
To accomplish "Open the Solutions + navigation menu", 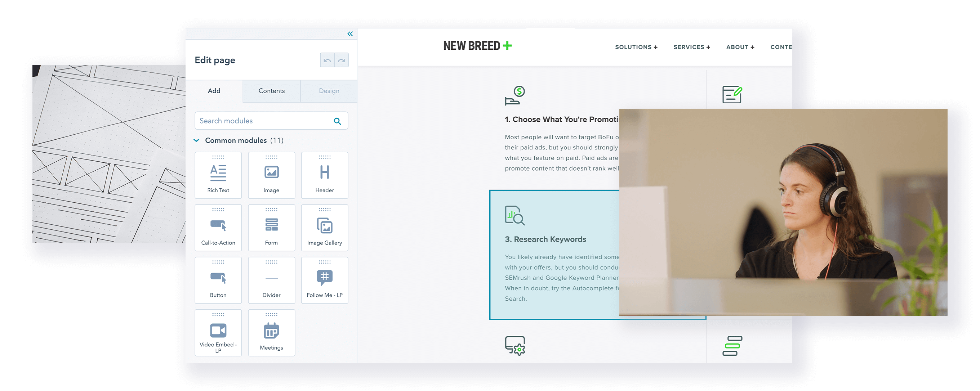I will 636,47.
